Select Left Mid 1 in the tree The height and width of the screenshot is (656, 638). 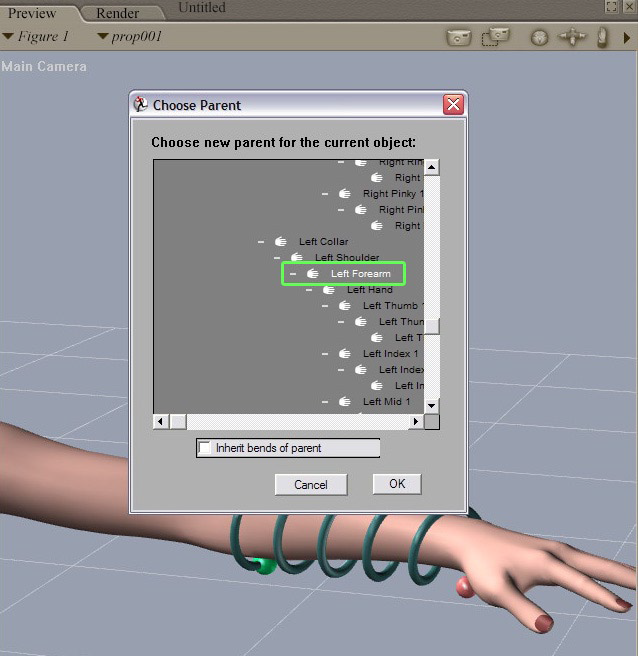coord(386,402)
